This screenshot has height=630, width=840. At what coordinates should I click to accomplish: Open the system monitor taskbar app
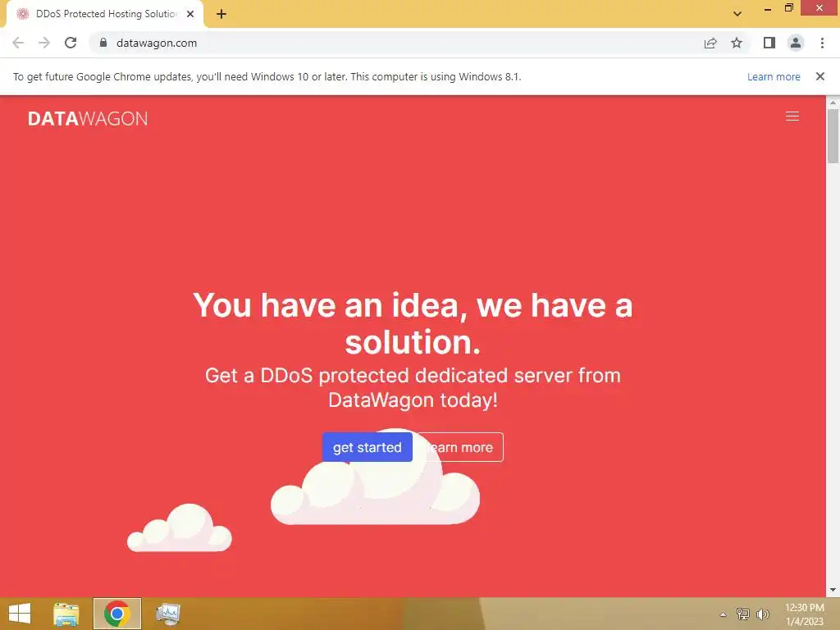(x=167, y=614)
